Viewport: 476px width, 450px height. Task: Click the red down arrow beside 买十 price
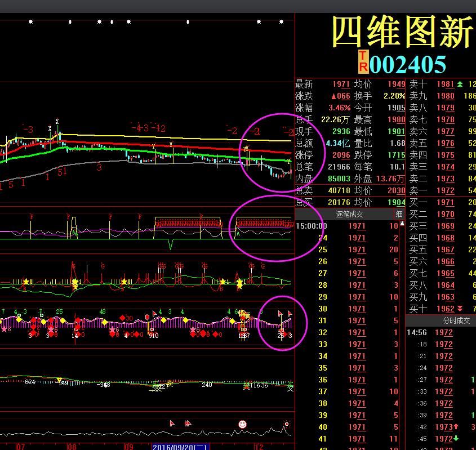click(460, 309)
